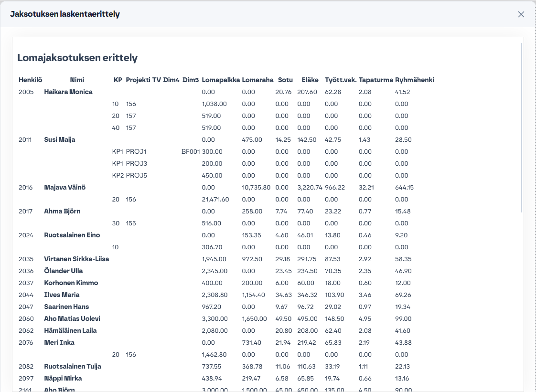The height and width of the screenshot is (392, 536).
Task: Close the Jaksotuksen laskentaerittely dialog
Action: [521, 14]
